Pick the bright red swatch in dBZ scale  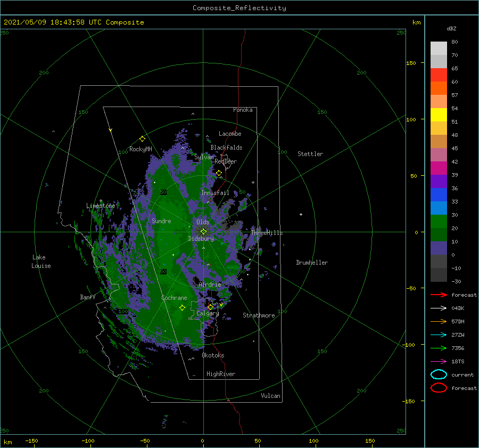(x=439, y=75)
